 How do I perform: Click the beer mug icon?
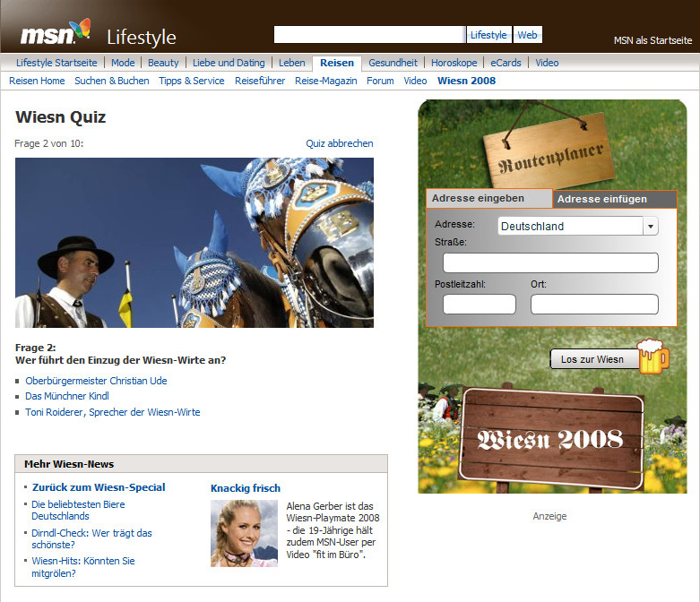click(653, 357)
